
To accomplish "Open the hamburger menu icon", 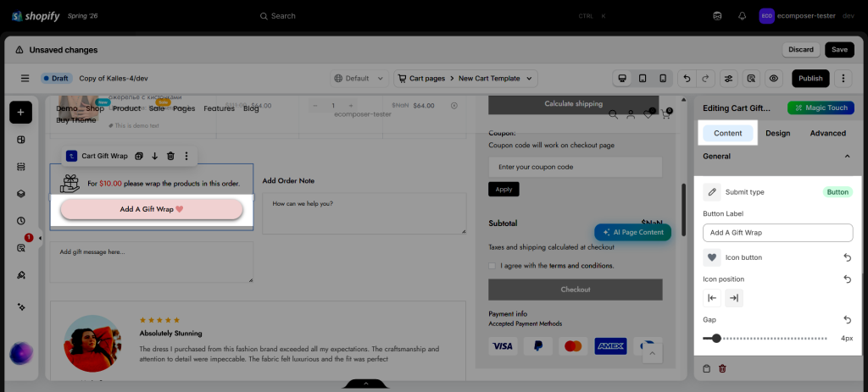I will coord(25,79).
